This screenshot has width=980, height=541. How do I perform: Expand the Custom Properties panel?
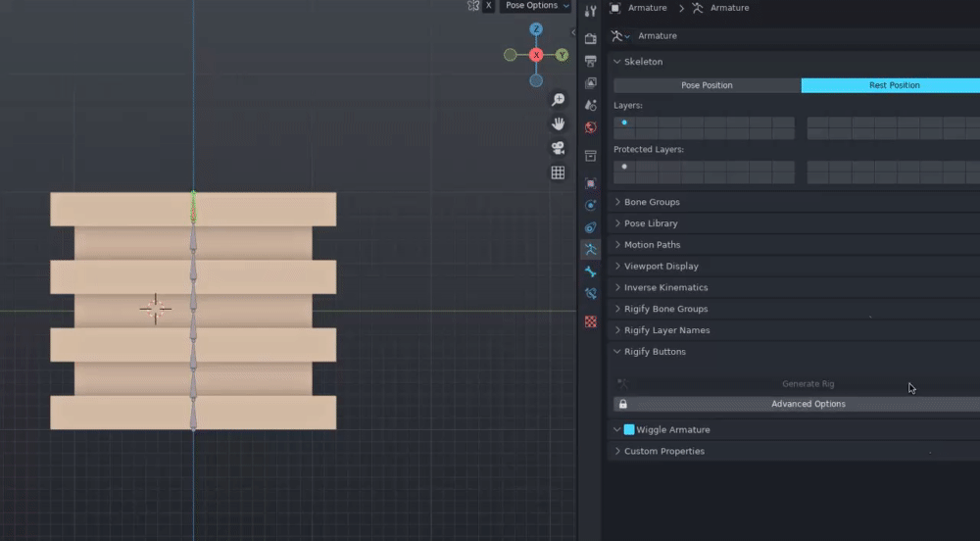[x=616, y=451]
